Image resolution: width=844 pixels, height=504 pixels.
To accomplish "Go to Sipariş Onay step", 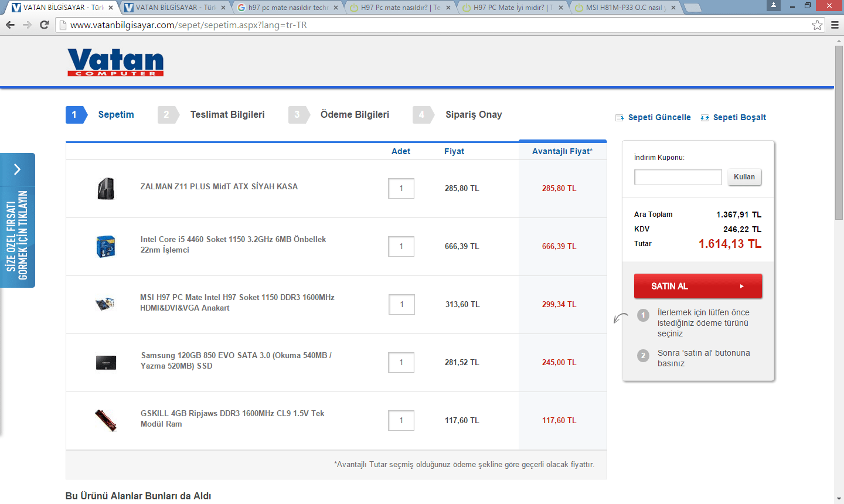I will tap(458, 115).
